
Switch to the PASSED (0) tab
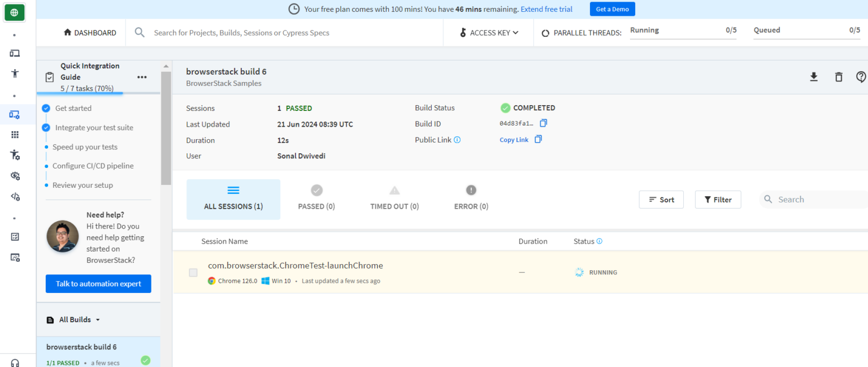(316, 199)
